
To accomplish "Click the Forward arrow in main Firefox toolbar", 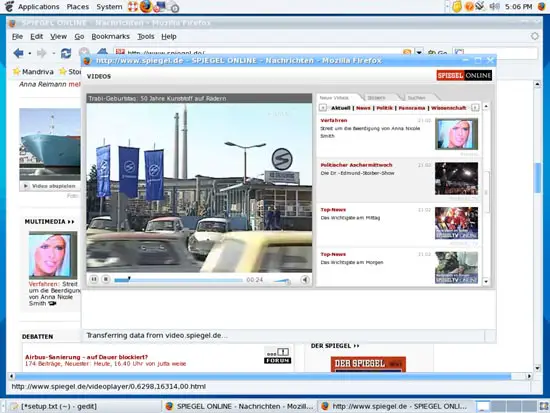I will (41, 53).
